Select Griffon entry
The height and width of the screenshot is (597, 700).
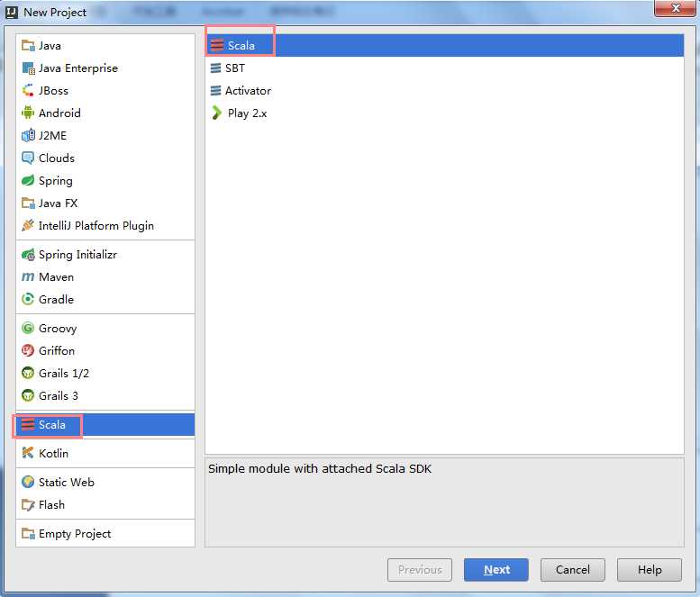[x=105, y=350]
